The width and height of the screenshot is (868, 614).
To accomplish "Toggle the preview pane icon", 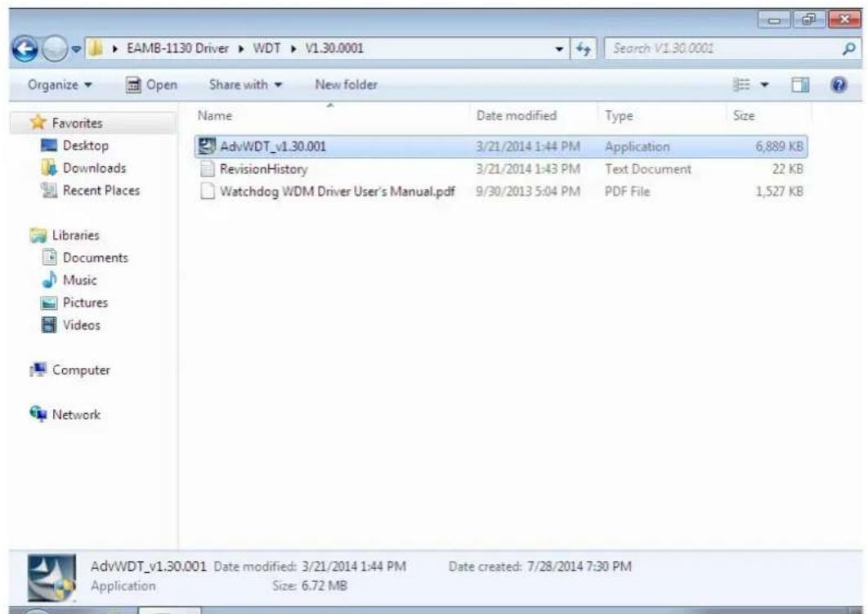I will coord(800,85).
